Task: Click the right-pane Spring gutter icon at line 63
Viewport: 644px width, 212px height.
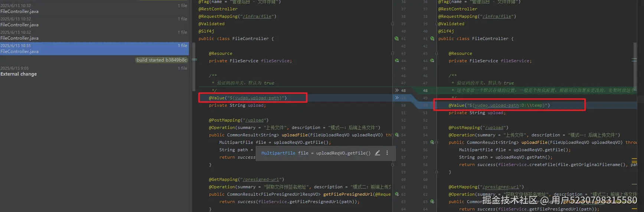Action: click(x=432, y=202)
